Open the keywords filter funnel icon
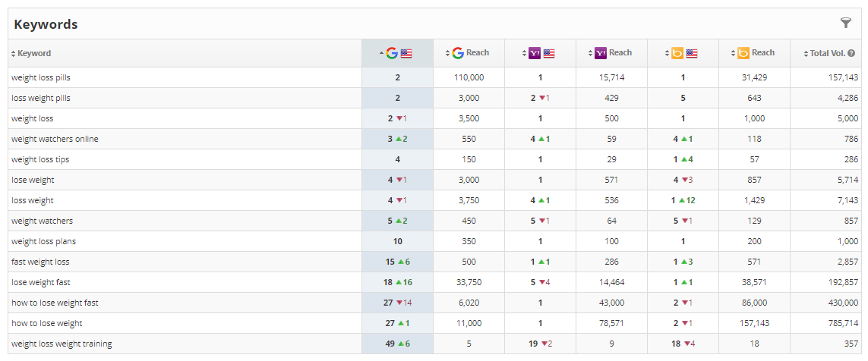The image size is (868, 361). click(846, 23)
